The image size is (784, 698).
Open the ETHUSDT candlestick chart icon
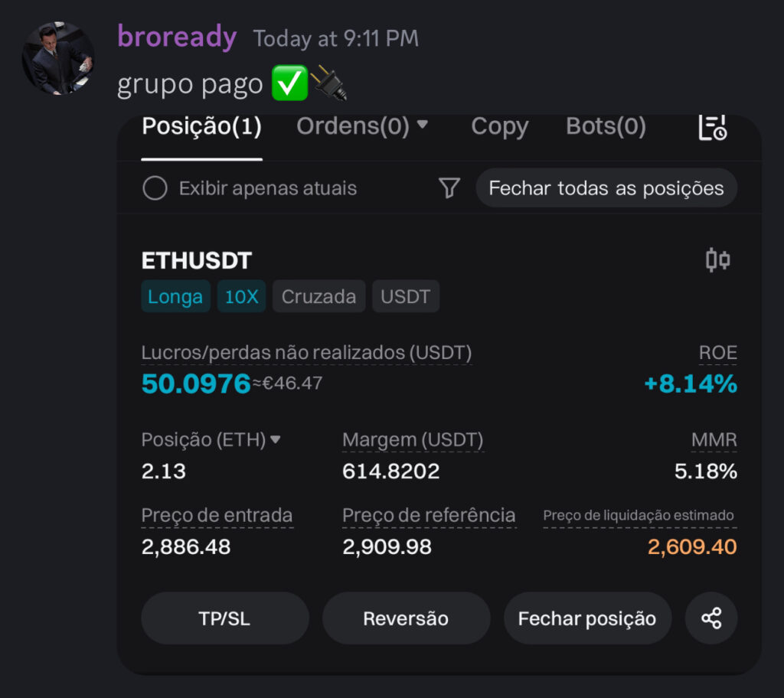[x=717, y=260]
